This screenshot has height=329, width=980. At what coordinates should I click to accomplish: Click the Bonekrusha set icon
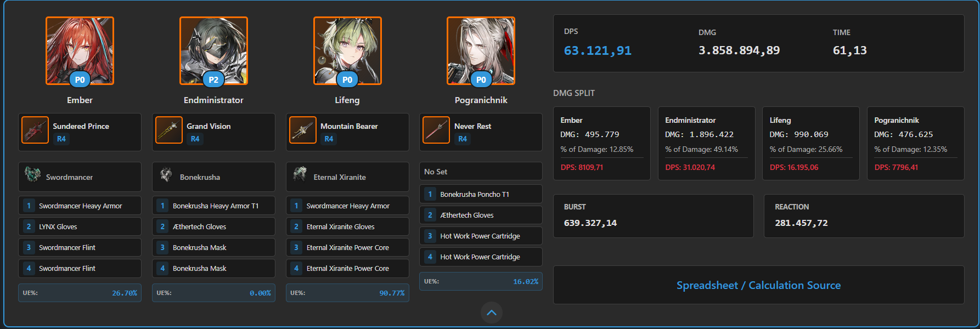pyautogui.click(x=166, y=175)
